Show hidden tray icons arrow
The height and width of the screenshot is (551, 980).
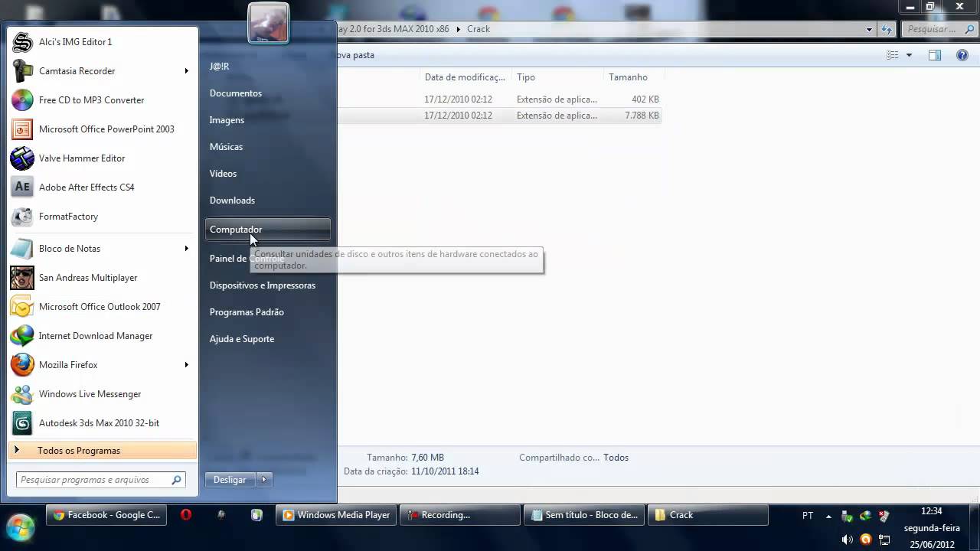[828, 516]
